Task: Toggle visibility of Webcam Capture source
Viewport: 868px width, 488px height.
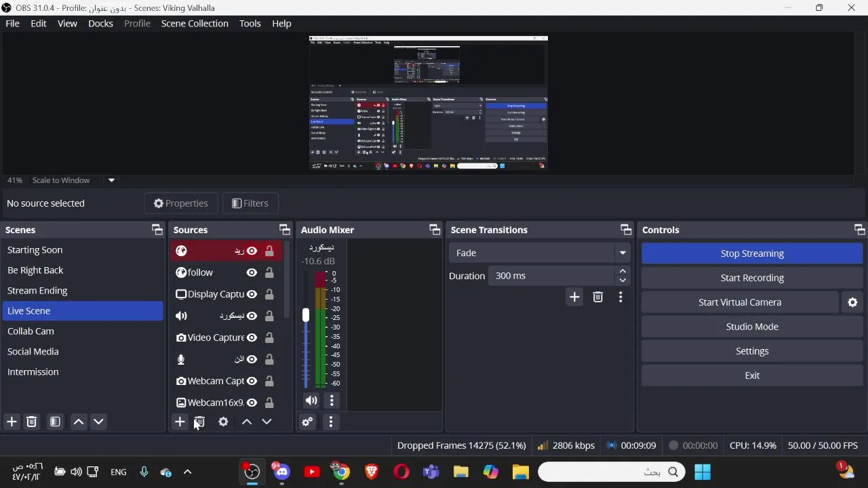Action: click(x=252, y=381)
